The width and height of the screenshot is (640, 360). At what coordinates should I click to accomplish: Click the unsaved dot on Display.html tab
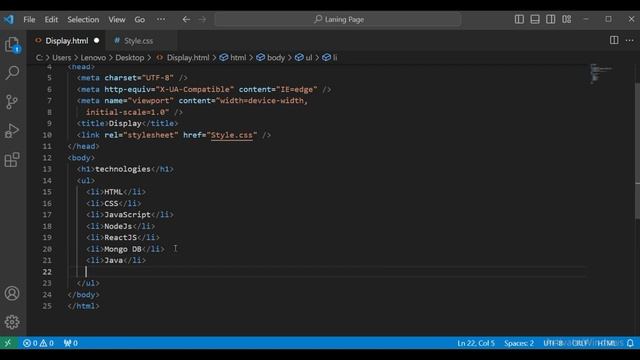(96, 40)
